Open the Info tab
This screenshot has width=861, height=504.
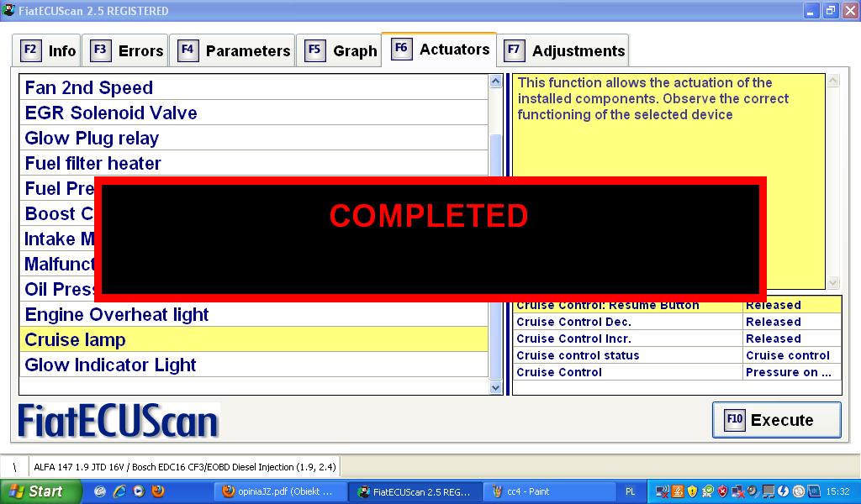click(47, 51)
